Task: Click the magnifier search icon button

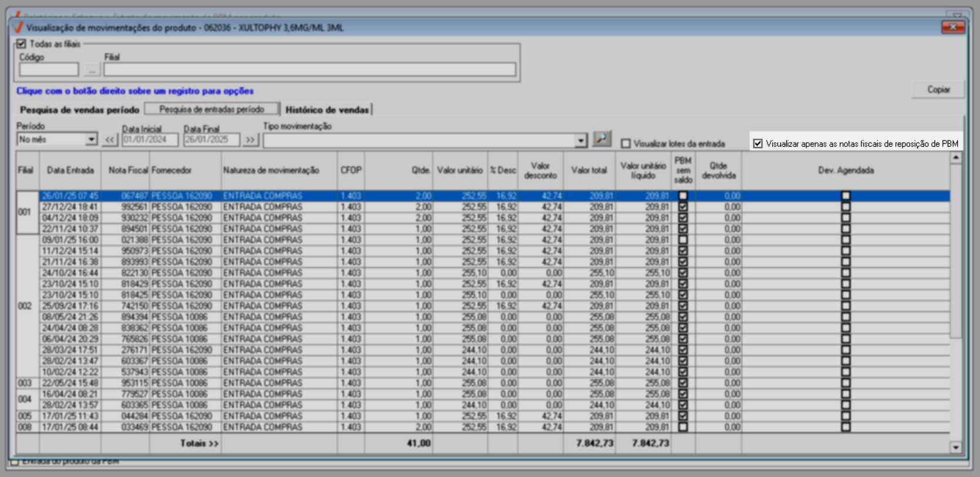Action: click(601, 139)
